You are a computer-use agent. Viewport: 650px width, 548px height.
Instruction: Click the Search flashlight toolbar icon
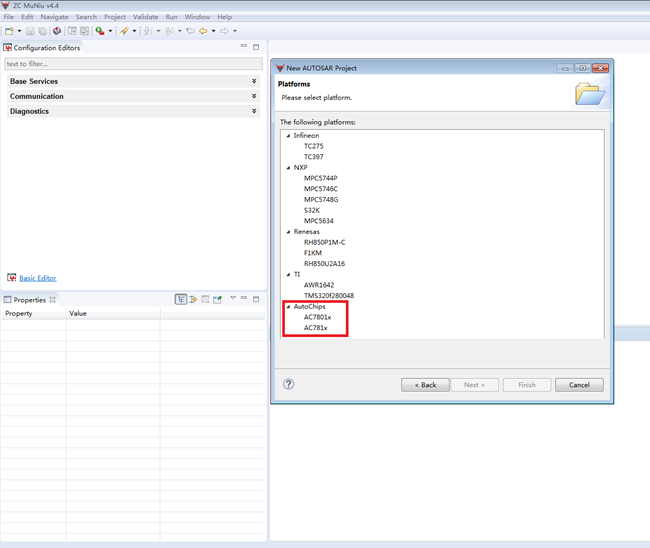coord(124,31)
